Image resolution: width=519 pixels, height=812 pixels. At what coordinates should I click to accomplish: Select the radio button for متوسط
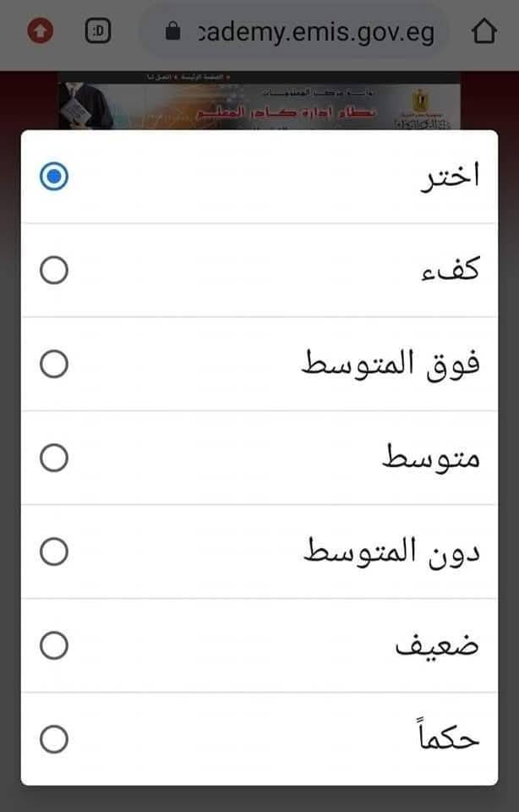click(x=54, y=458)
